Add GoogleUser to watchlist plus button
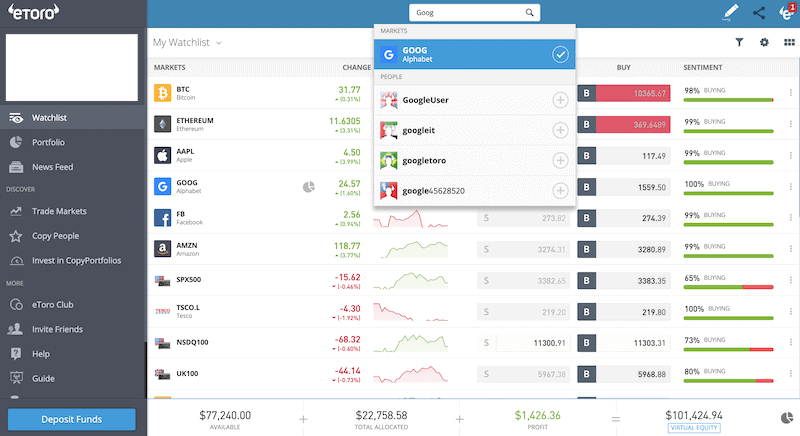Image resolution: width=800 pixels, height=436 pixels. point(560,100)
